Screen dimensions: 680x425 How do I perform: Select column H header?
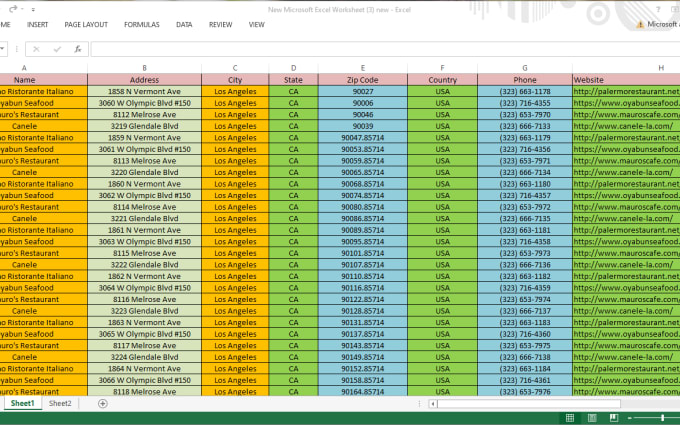(626, 68)
